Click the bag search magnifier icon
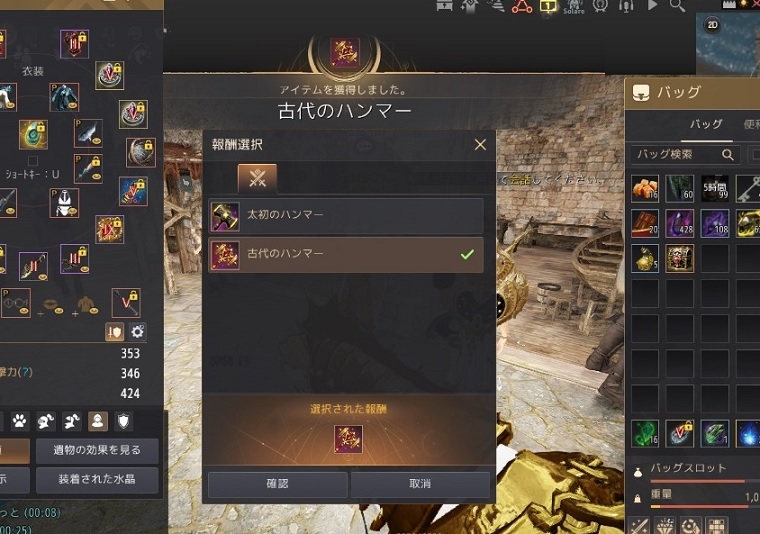Screen dimensions: 760x534 pyautogui.click(x=728, y=155)
